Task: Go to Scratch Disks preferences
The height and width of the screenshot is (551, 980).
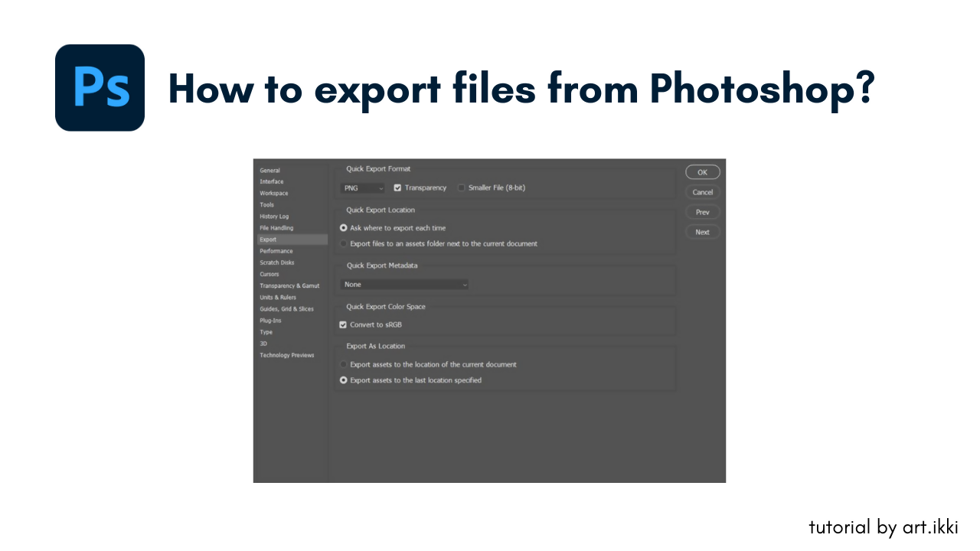Action: (x=276, y=262)
